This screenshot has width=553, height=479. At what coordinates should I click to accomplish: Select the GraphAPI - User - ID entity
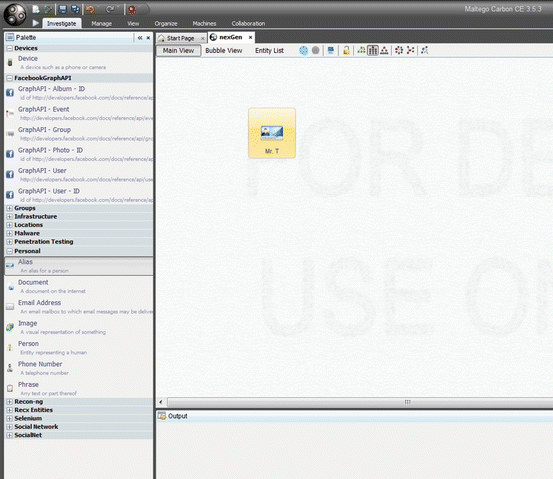coord(79,195)
